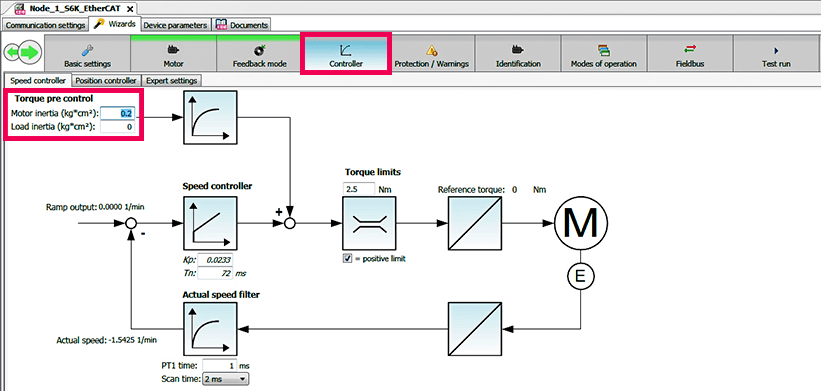Open the Motor wizard step
821x391 pixels.
[173, 53]
